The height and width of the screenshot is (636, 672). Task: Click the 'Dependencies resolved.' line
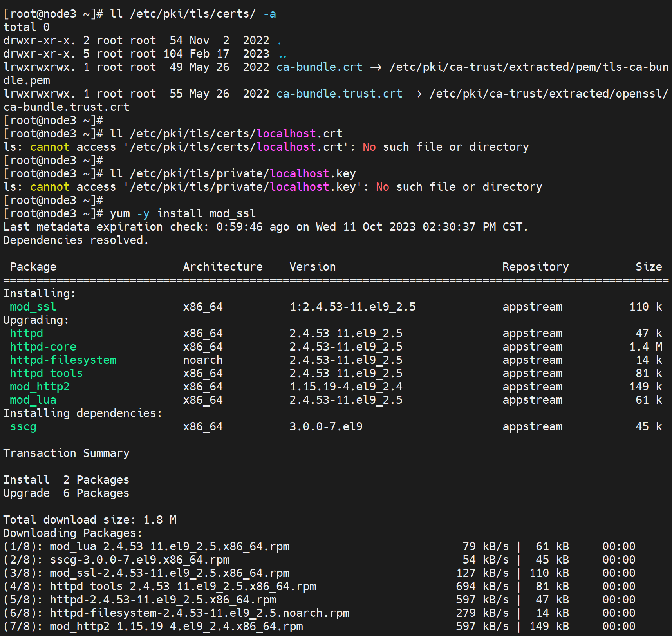coord(76,240)
